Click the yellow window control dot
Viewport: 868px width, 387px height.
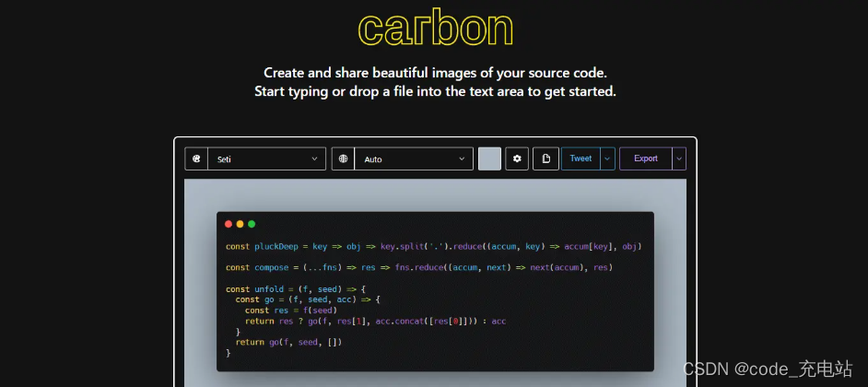point(240,224)
